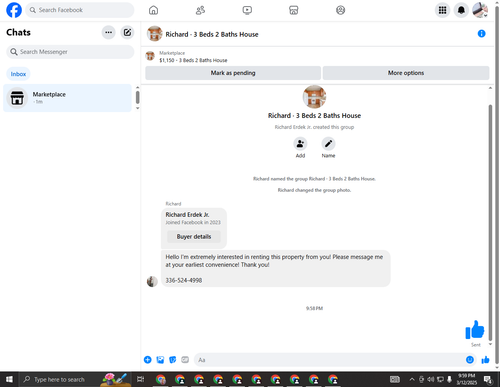Screen dimensions: 500x387
Task: Click the group photo in the conversation intro
Action: 314,97
